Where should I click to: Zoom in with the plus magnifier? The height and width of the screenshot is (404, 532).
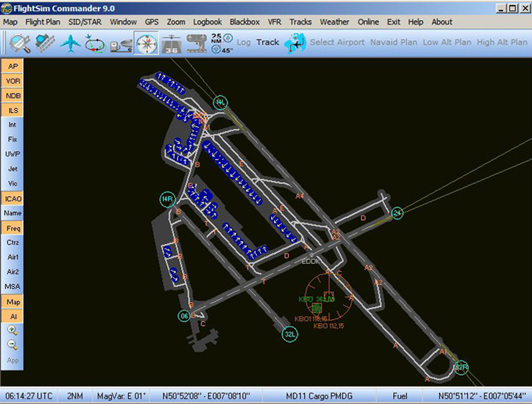click(12, 330)
